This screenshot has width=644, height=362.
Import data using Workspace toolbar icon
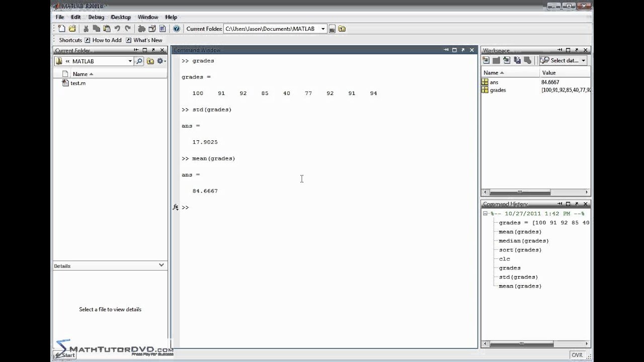click(x=507, y=60)
